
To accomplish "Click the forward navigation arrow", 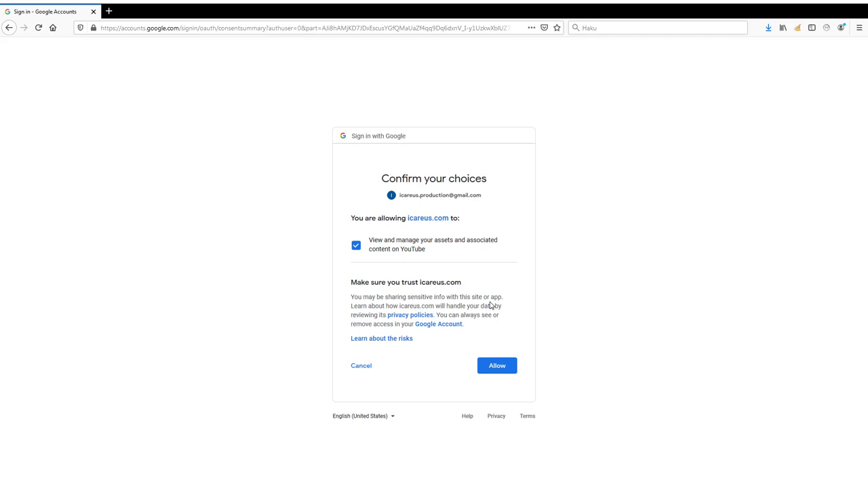I will coord(24,28).
